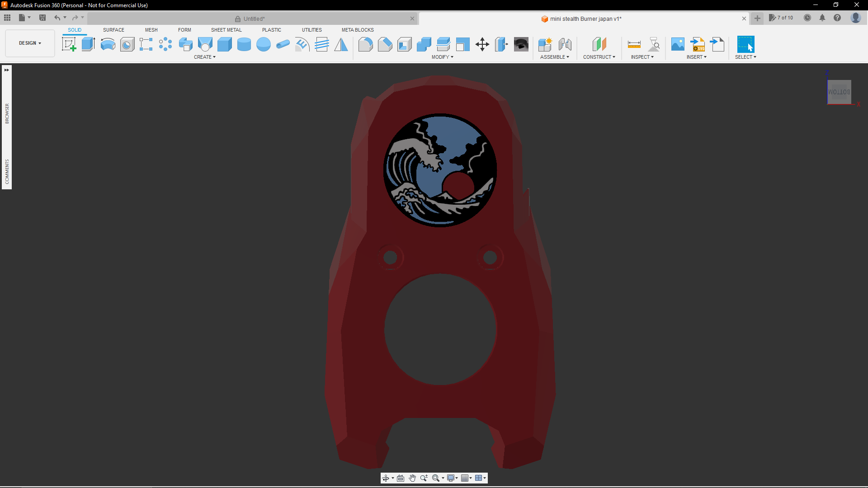Save the current design
Viewport: 868px width, 488px height.
[42, 18]
